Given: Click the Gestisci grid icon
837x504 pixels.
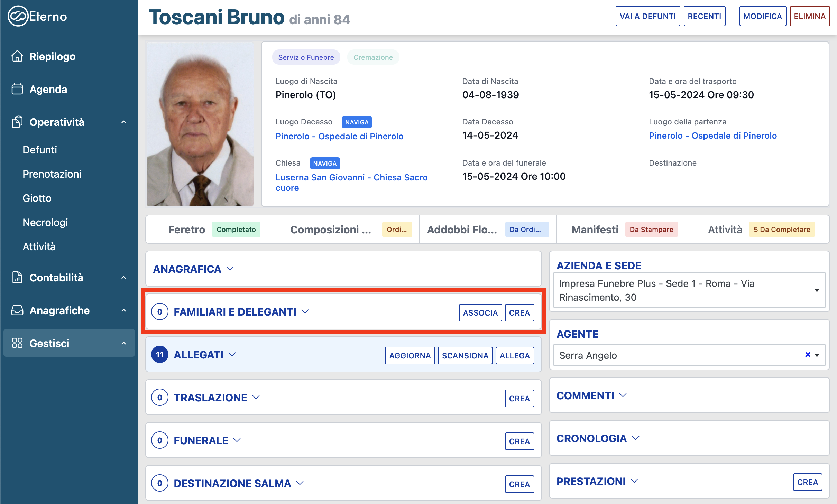Looking at the screenshot, I should tap(17, 343).
